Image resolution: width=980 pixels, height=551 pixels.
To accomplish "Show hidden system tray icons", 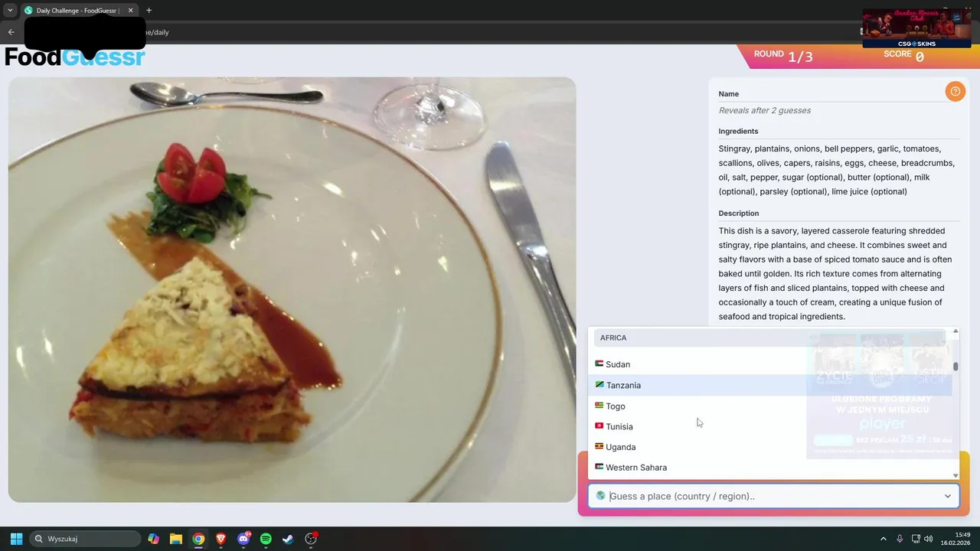I will tap(883, 539).
